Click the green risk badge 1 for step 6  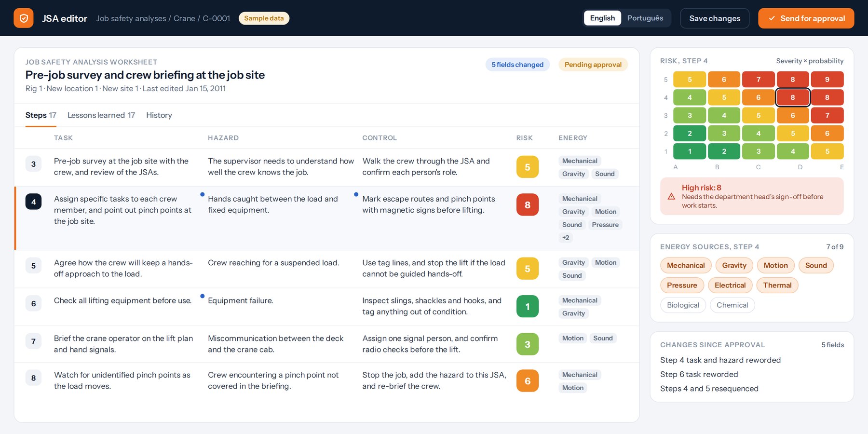point(527,307)
